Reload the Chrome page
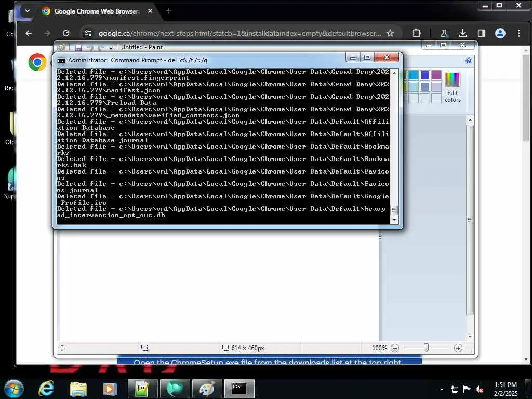532x399 pixels. (66, 33)
